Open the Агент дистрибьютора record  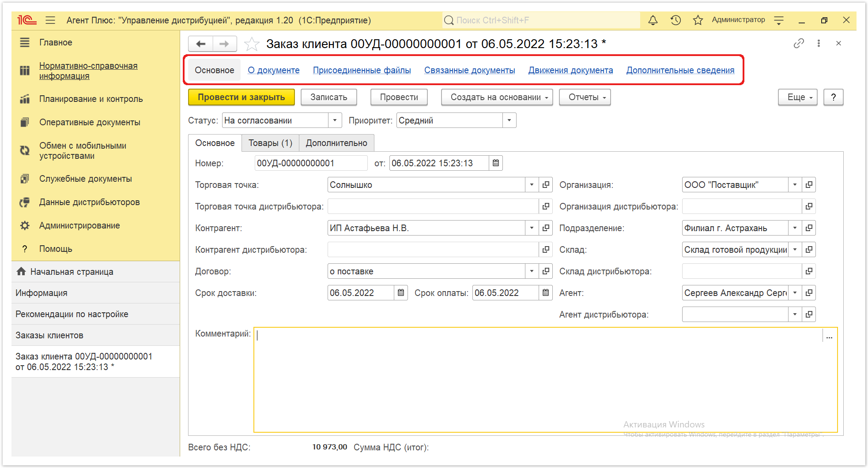[809, 314]
